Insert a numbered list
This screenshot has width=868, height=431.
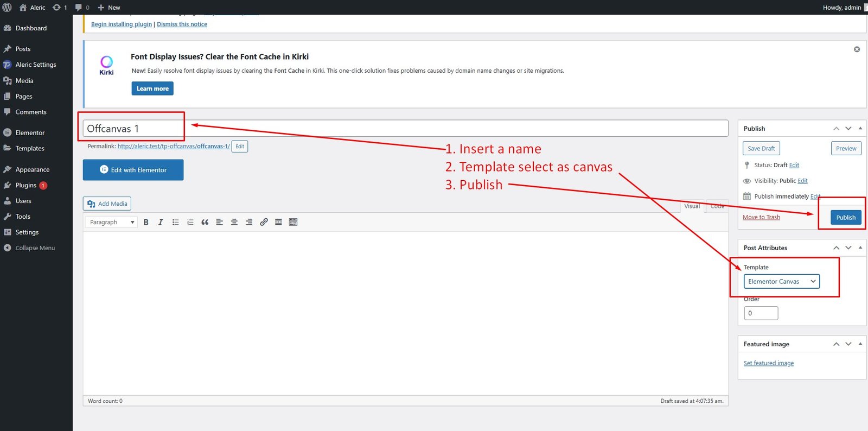point(190,222)
